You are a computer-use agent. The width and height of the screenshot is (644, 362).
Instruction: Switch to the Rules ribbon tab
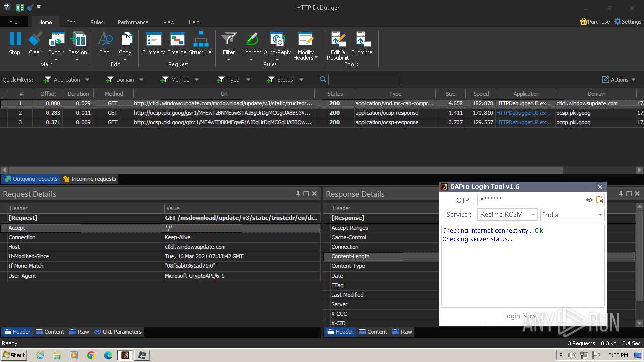(97, 22)
